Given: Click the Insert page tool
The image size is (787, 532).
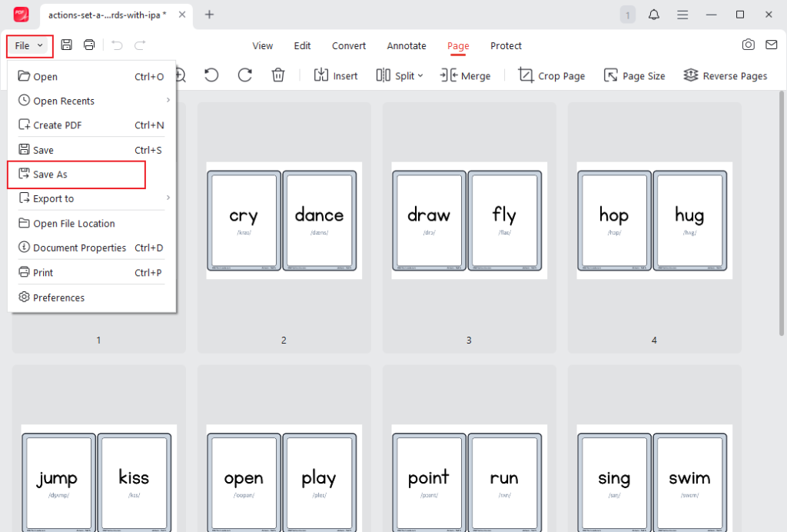Looking at the screenshot, I should pyautogui.click(x=336, y=75).
